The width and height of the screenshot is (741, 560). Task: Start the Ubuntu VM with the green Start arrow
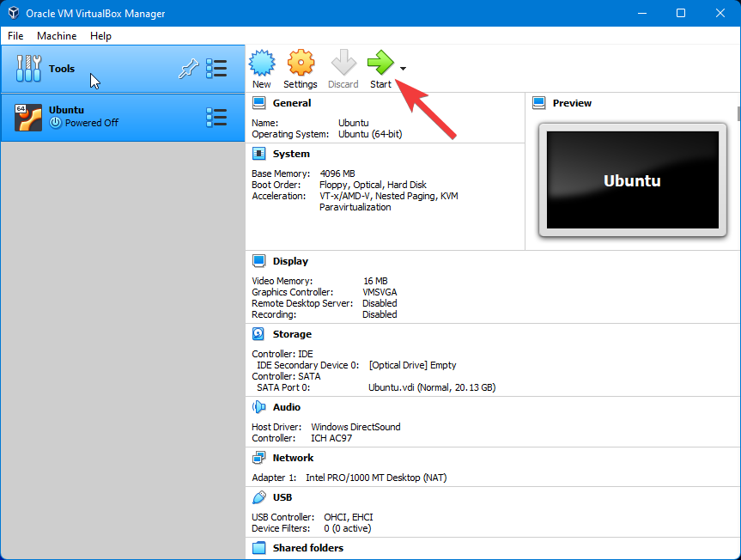pos(380,64)
